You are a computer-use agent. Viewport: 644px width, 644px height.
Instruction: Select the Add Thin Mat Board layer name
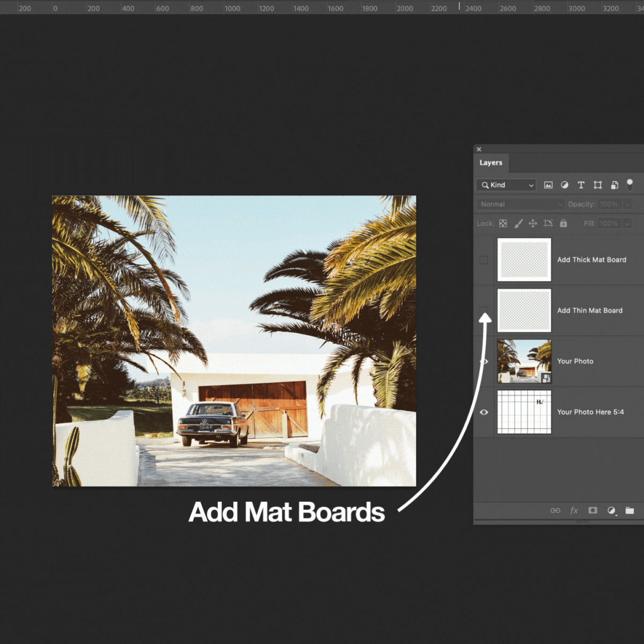pos(590,311)
